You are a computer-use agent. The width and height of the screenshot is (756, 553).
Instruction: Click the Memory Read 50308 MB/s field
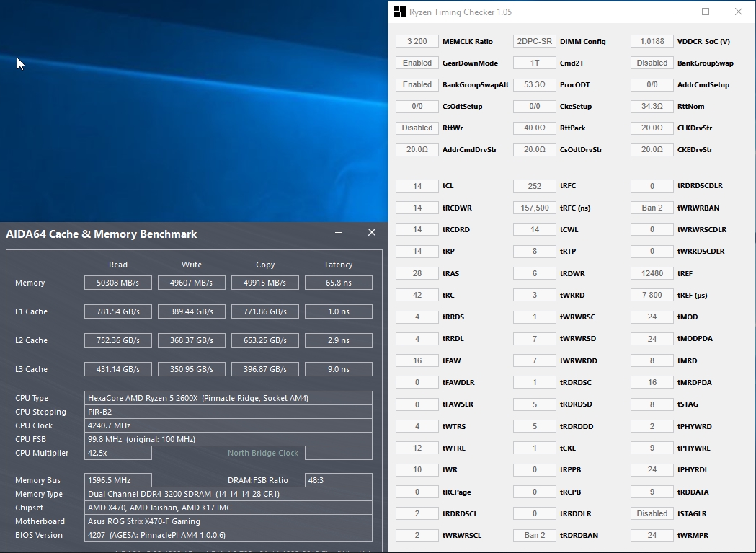click(118, 283)
